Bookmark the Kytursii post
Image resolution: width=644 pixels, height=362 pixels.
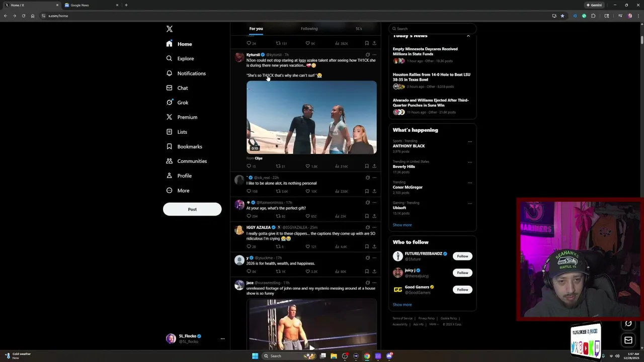pyautogui.click(x=367, y=166)
